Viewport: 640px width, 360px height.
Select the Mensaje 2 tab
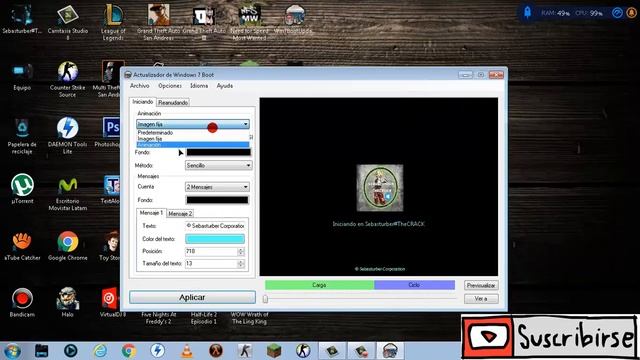[180, 213]
